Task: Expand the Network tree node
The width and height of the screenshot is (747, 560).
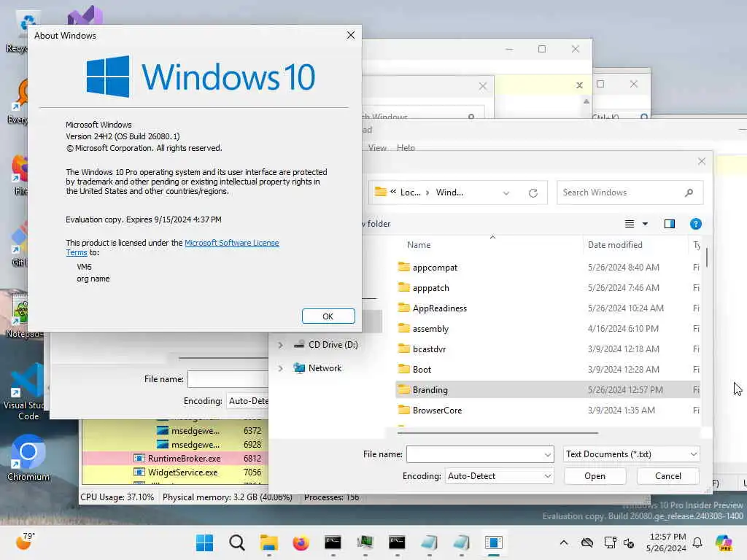Action: point(280,368)
